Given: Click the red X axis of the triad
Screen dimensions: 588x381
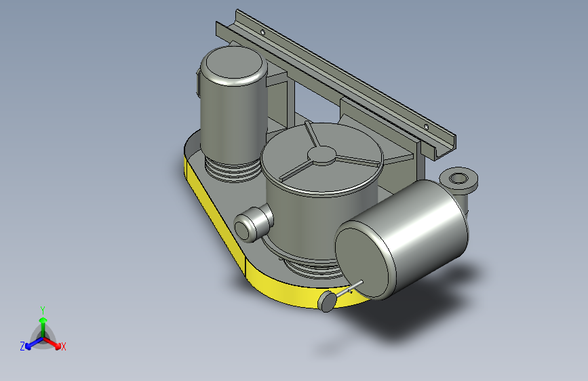Looking at the screenshot, I should click(54, 344).
